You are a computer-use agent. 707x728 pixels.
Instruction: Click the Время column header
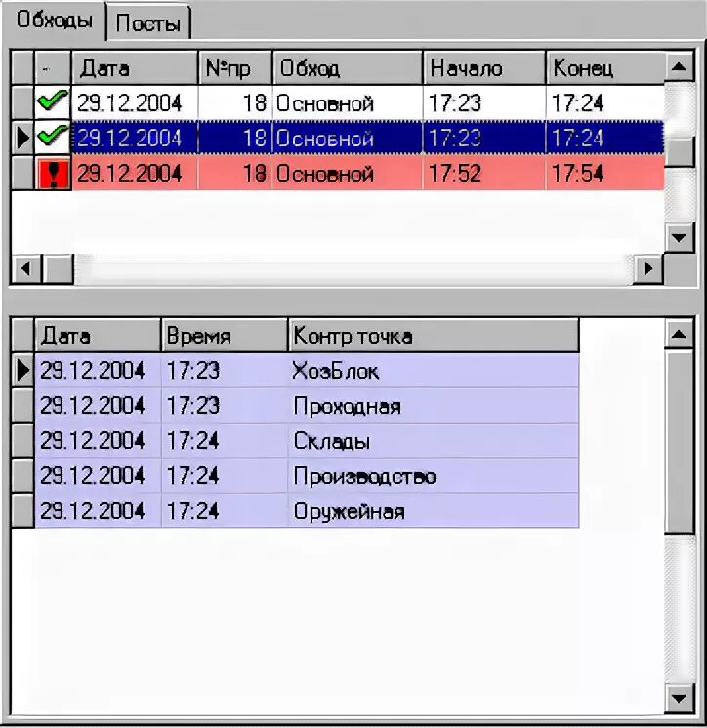pos(225,336)
